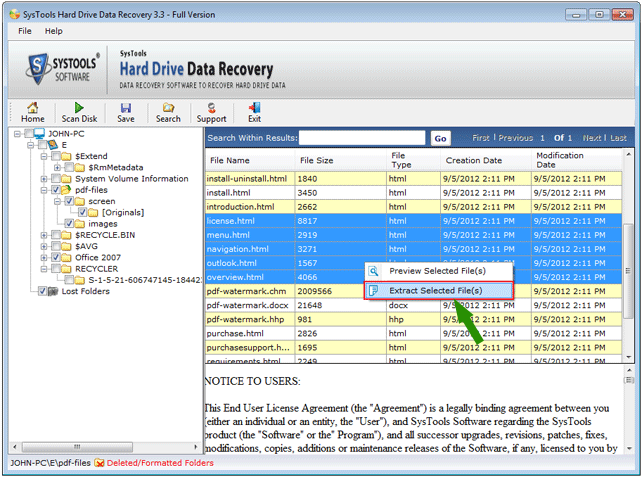Open Support from the toolbar
The height and width of the screenshot is (477, 642).
tap(211, 108)
